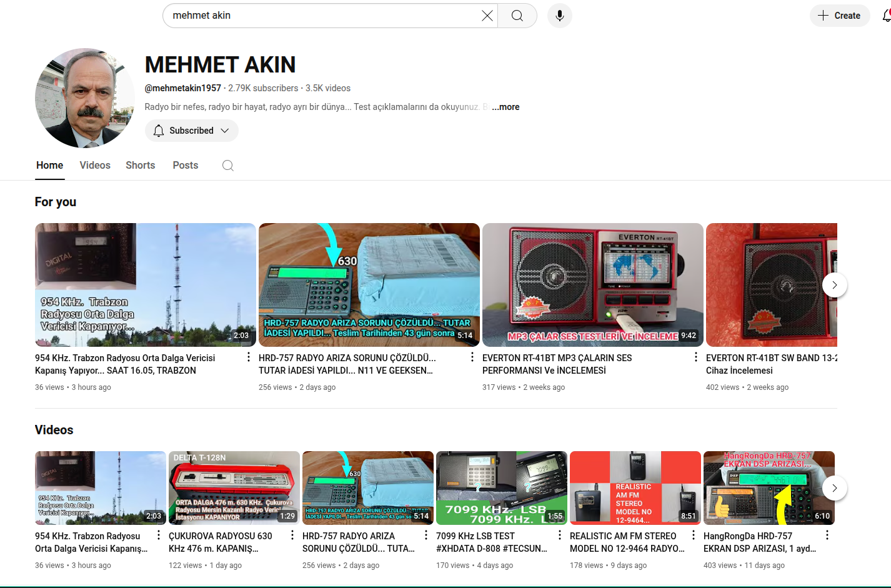Click the 2.79K subscribers count
The height and width of the screenshot is (588, 891).
[263, 88]
